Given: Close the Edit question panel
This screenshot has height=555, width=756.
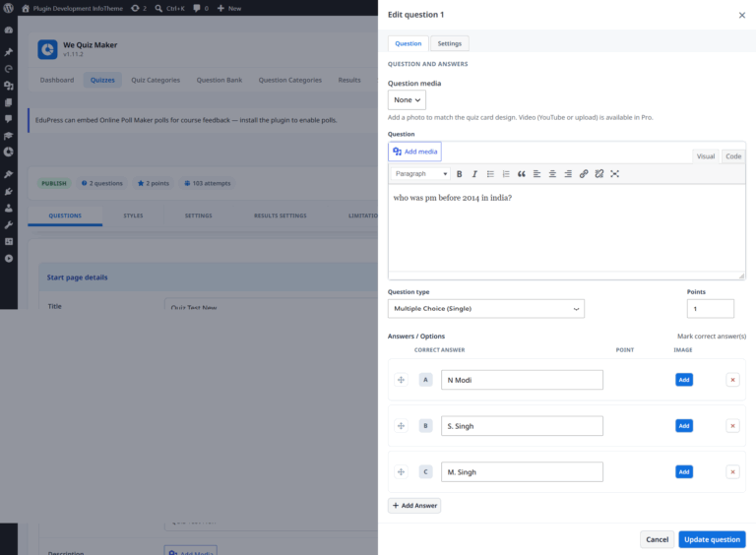Looking at the screenshot, I should click(x=741, y=15).
